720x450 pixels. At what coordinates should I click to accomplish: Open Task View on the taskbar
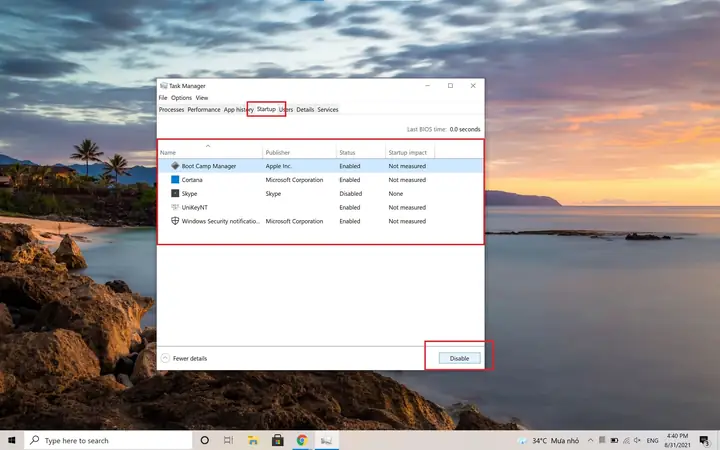pos(228,440)
